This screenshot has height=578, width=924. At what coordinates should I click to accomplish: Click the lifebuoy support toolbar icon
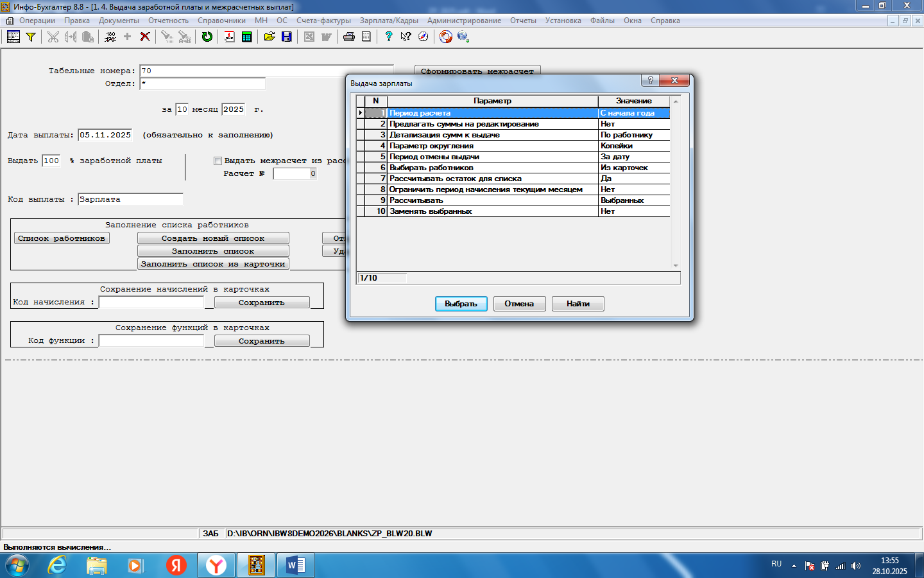(445, 37)
